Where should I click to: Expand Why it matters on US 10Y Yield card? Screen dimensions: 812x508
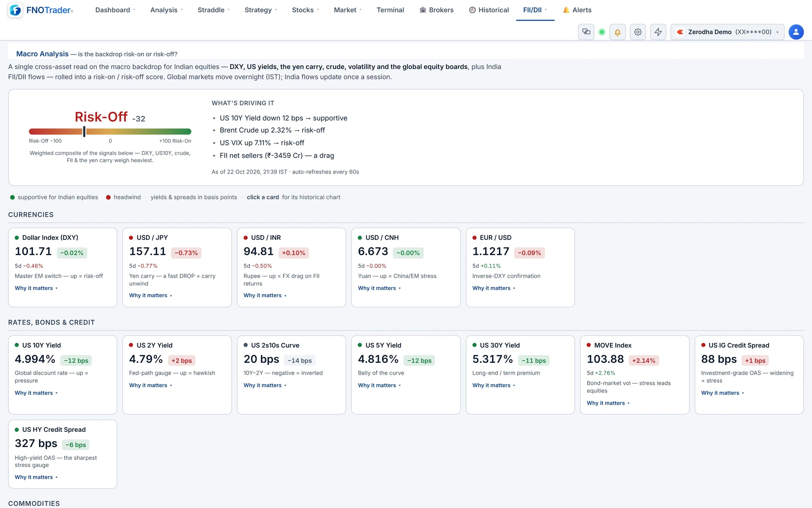tap(36, 393)
